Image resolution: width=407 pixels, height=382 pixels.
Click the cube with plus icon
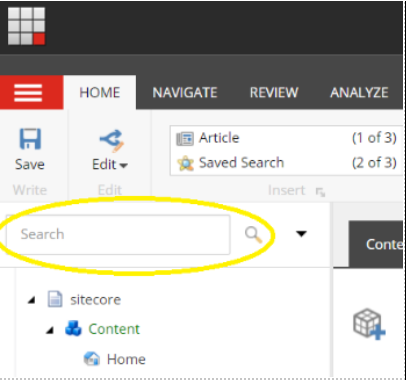[x=369, y=324]
